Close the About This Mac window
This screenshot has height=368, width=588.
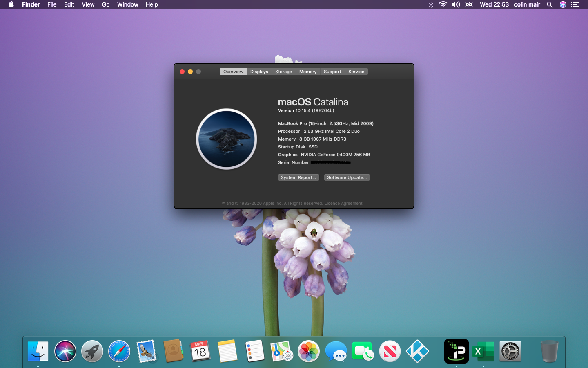point(182,72)
